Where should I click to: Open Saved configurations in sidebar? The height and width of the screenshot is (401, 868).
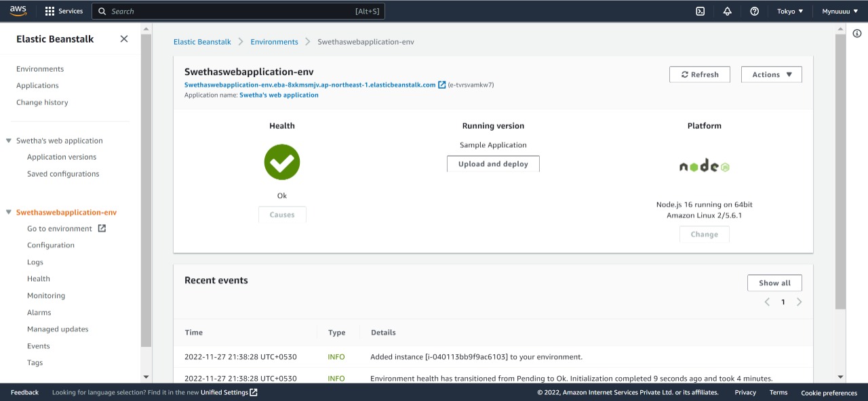[63, 174]
